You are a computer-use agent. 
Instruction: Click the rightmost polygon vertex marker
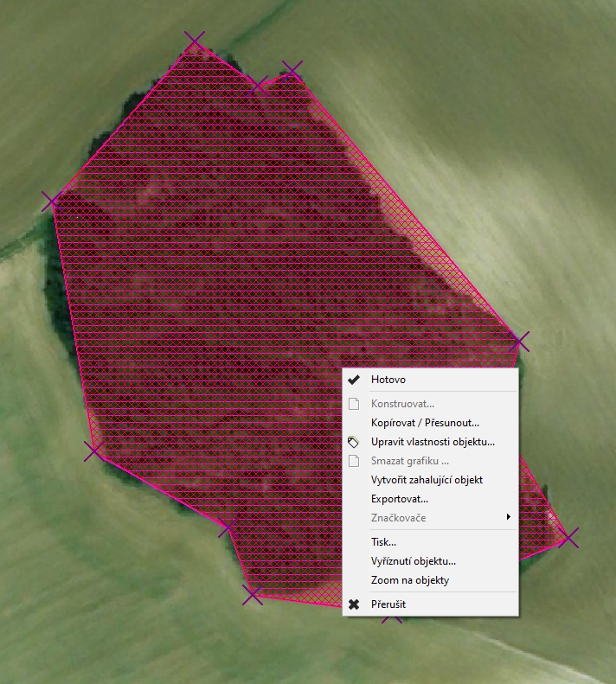click(x=568, y=538)
